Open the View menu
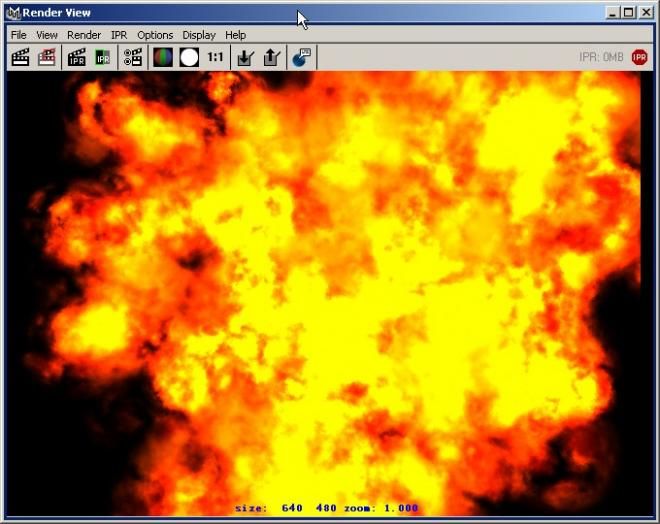Image resolution: width=660 pixels, height=524 pixels. [47, 35]
